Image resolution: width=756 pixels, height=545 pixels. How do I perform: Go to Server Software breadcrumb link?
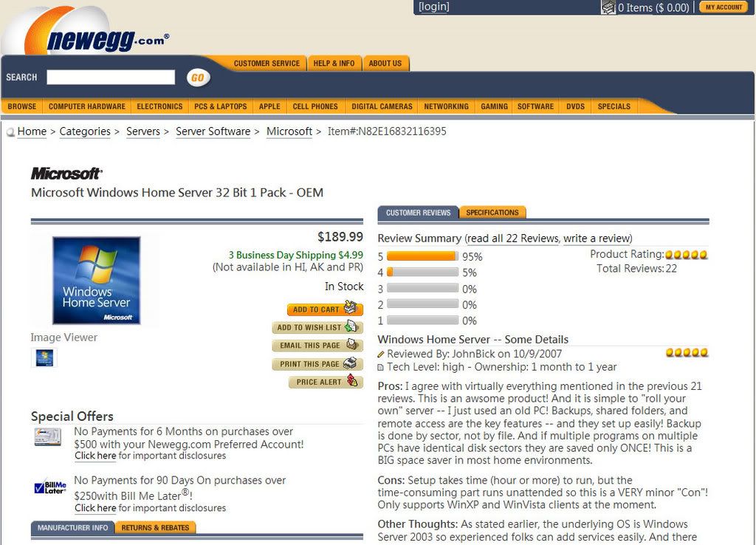(213, 131)
